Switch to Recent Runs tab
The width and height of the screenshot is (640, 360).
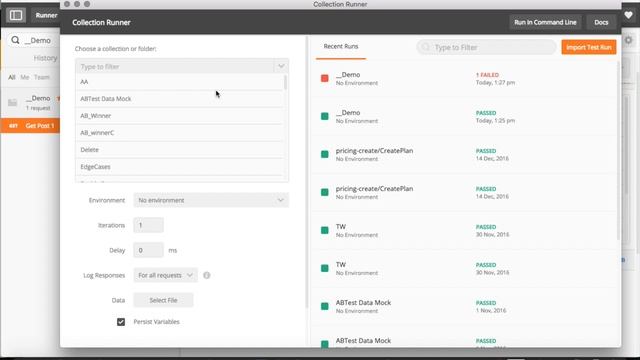click(x=341, y=47)
